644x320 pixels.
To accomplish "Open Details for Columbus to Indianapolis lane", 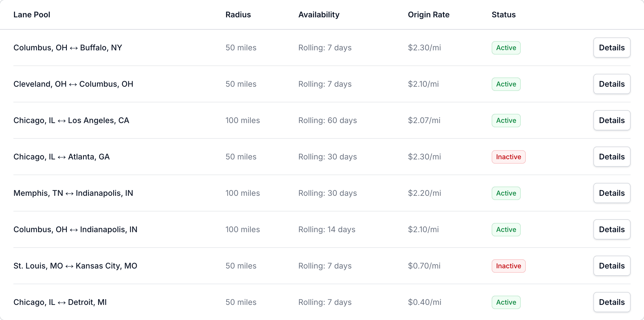I will 612,229.
